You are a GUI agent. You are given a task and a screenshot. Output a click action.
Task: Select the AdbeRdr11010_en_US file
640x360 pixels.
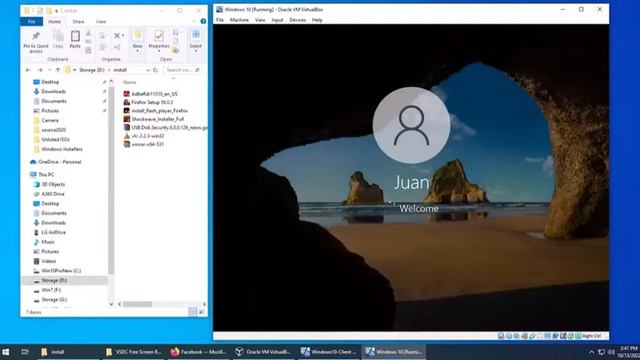pos(150,94)
